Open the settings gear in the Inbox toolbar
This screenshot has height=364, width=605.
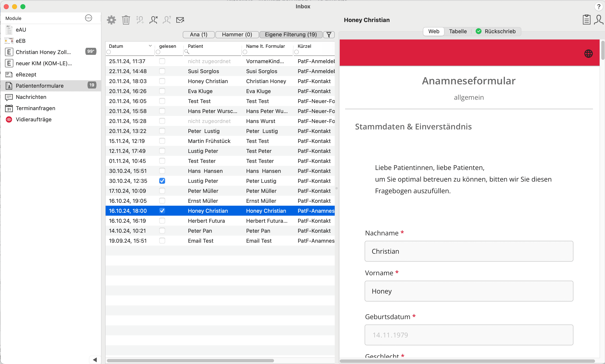point(111,20)
